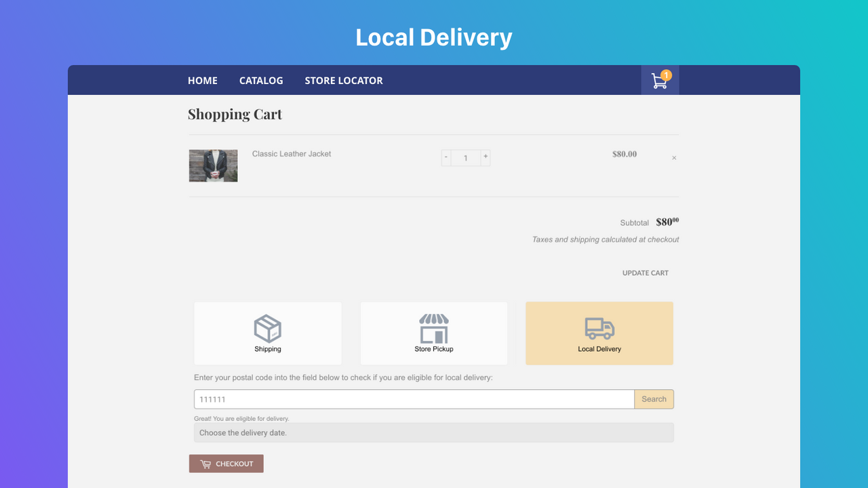
Task: Click the Classic Leather Jacket product thumbnail
Action: tap(213, 165)
